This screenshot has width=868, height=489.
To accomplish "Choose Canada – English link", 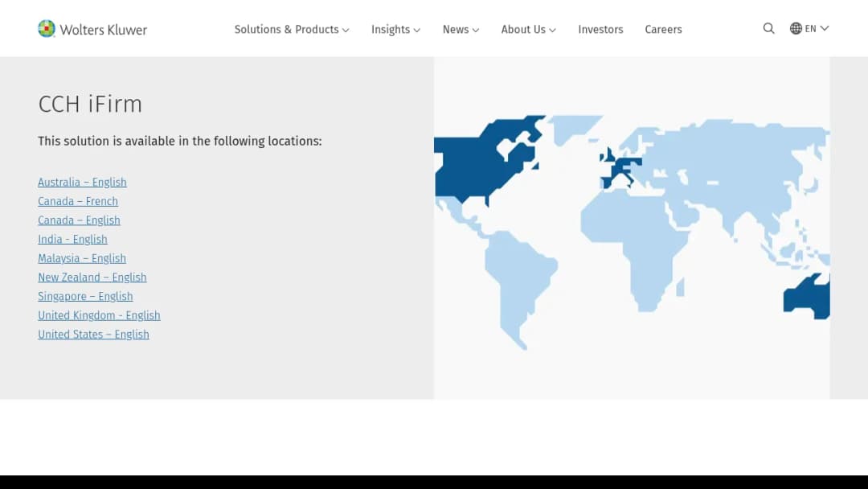I will (x=79, y=220).
